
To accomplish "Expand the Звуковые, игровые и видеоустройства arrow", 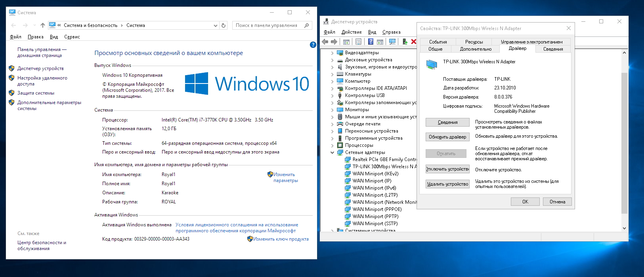I will (x=332, y=67).
